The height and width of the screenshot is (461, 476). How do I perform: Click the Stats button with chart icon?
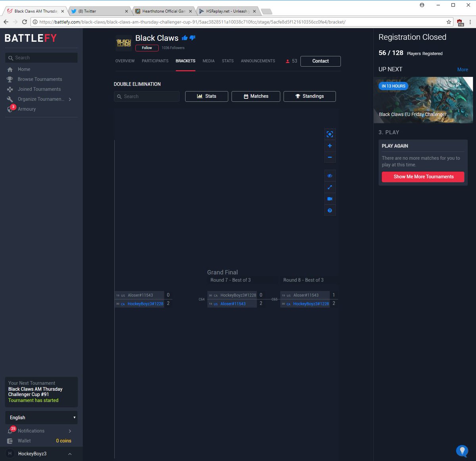pyautogui.click(x=207, y=96)
